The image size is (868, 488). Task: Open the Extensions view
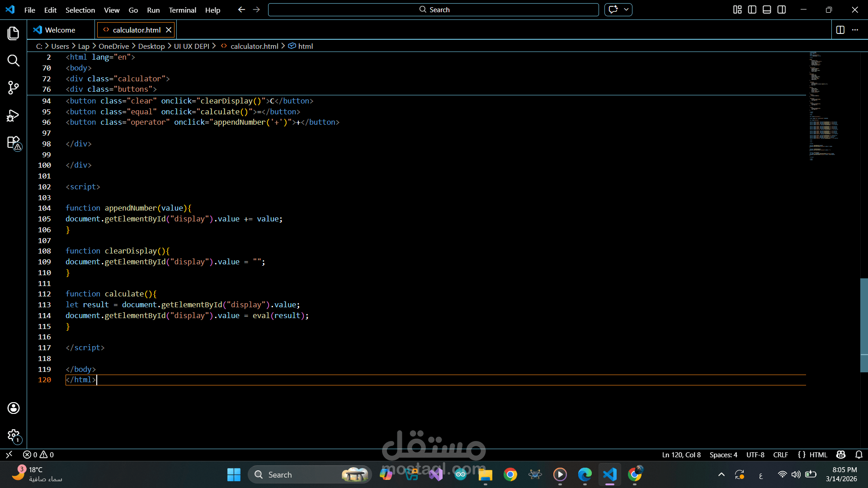click(13, 143)
